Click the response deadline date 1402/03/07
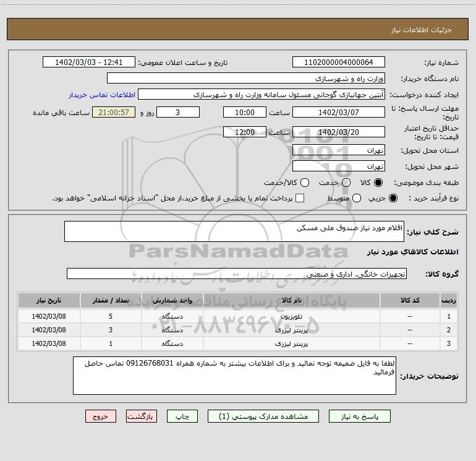This screenshot has width=476, height=461. [339, 113]
